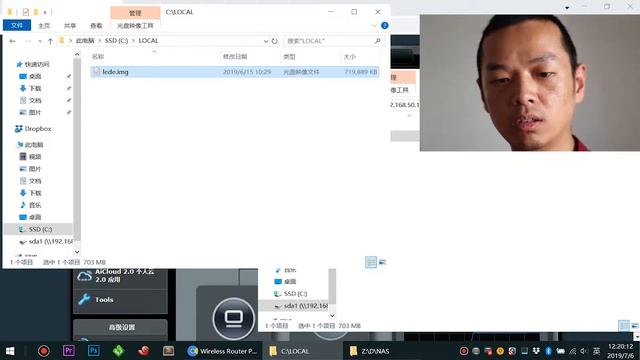Viewport: 640px width, 360px height.
Task: Click the Bluetooth tray icon
Action: coord(549,351)
